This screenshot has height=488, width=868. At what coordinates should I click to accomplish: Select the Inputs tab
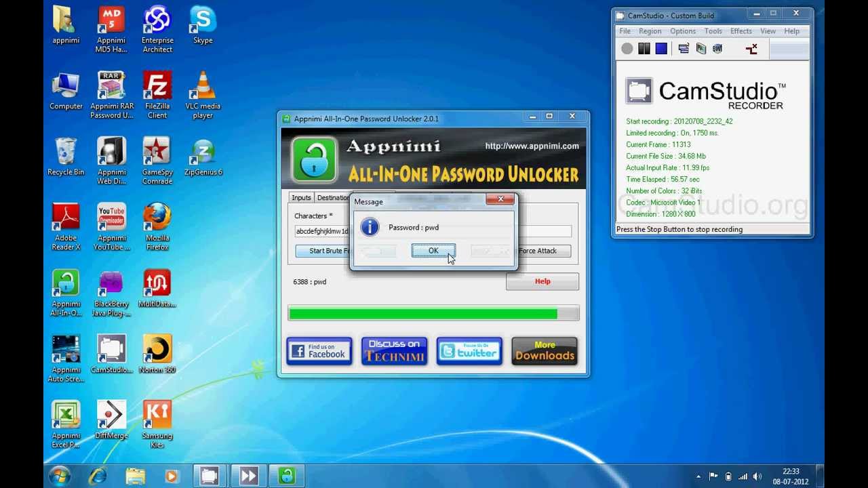tap(301, 197)
